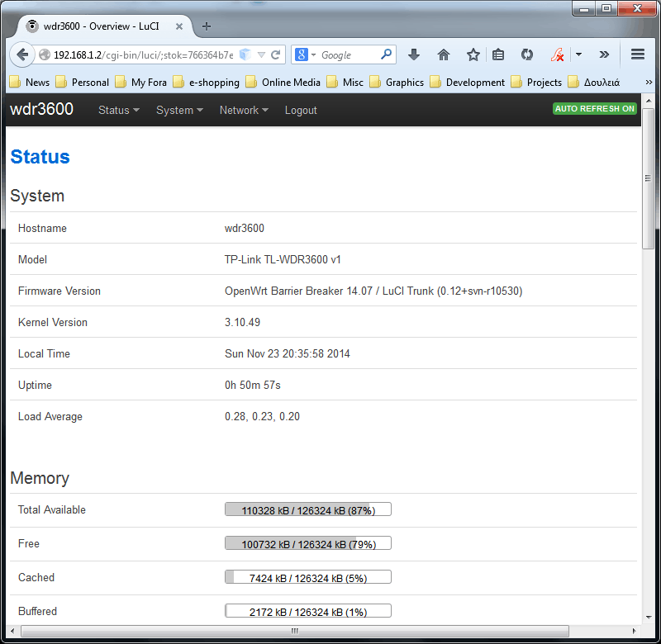Screen dimensions: 661x644
Task: Expand the Status menu
Action: tap(118, 110)
